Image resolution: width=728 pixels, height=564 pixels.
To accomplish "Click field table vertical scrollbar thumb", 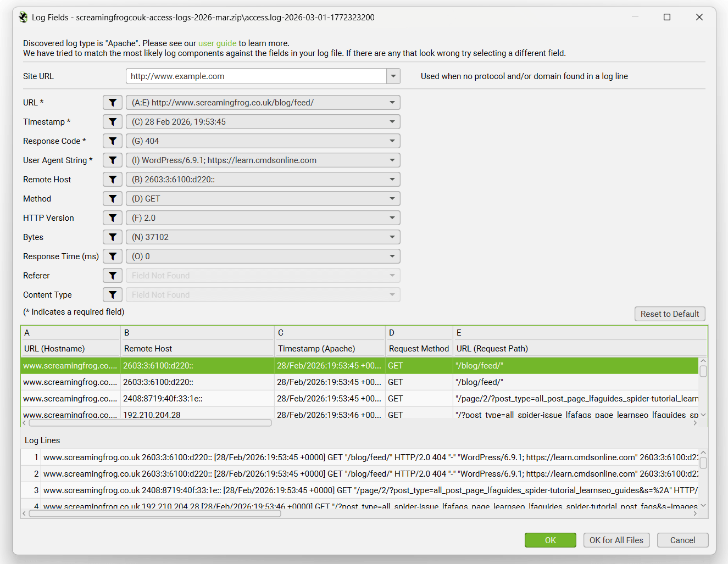I will (x=703, y=372).
